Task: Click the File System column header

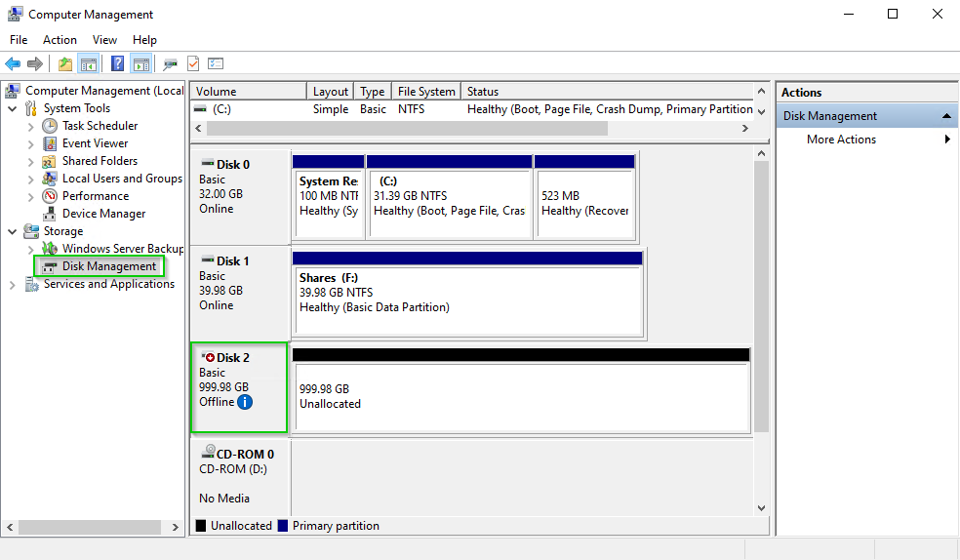Action: [x=425, y=92]
